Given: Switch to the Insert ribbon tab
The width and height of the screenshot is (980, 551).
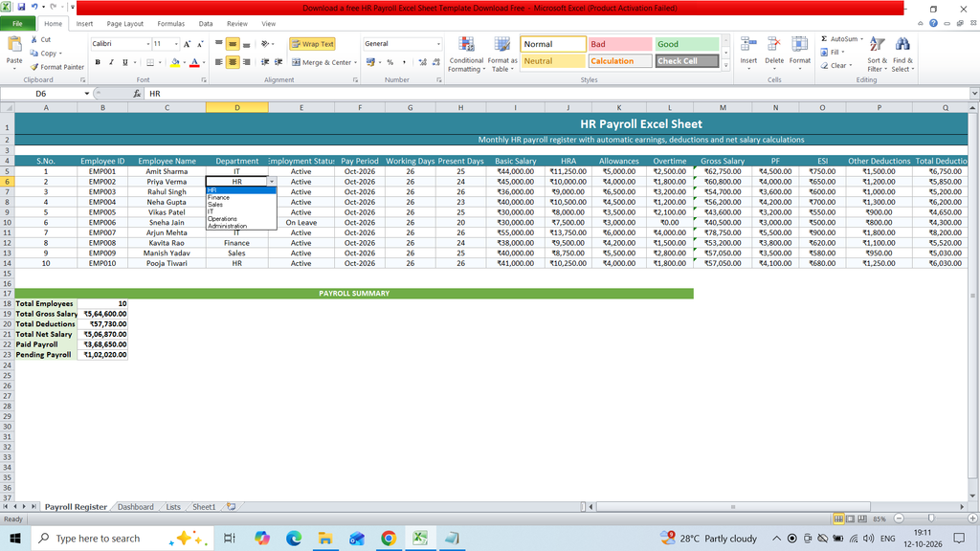Looking at the screenshot, I should click(84, 24).
